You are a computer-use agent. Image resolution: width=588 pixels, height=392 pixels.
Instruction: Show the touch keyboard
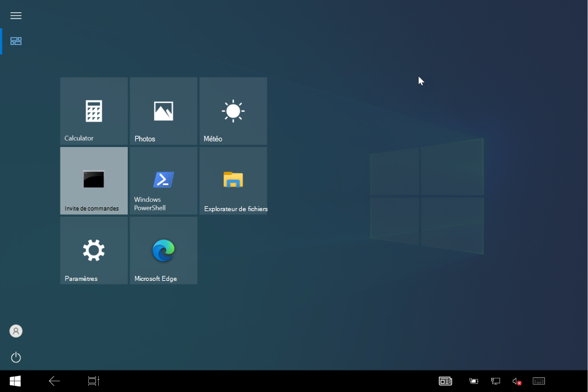537,381
